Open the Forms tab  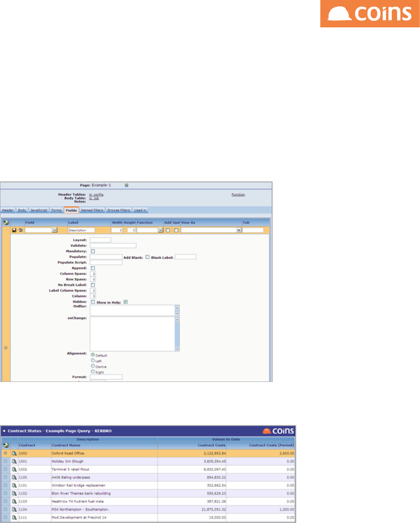coord(57,210)
